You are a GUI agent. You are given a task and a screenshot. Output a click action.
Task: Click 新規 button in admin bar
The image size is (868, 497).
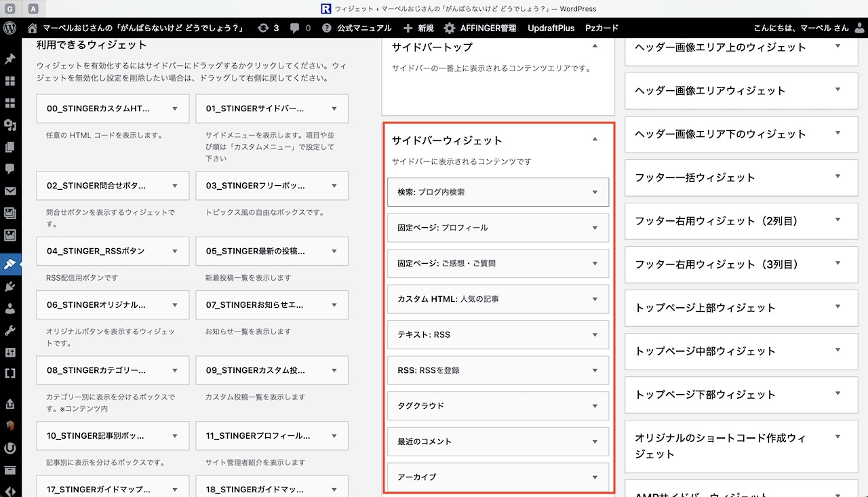[418, 28]
